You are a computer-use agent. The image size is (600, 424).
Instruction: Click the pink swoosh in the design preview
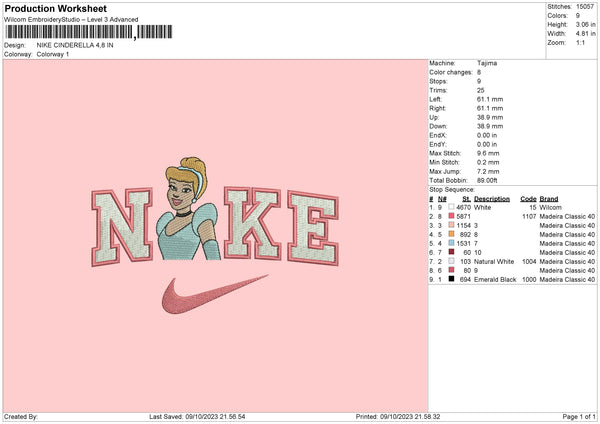(214, 294)
